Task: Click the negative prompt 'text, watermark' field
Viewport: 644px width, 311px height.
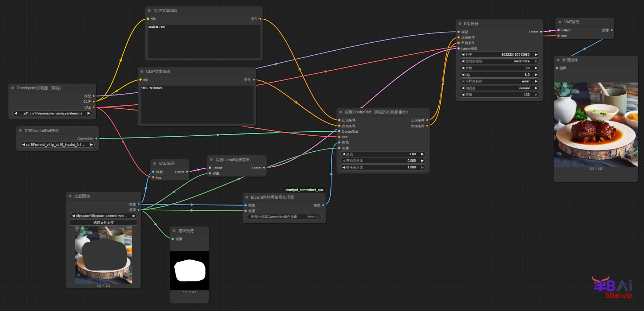Action: pyautogui.click(x=197, y=104)
